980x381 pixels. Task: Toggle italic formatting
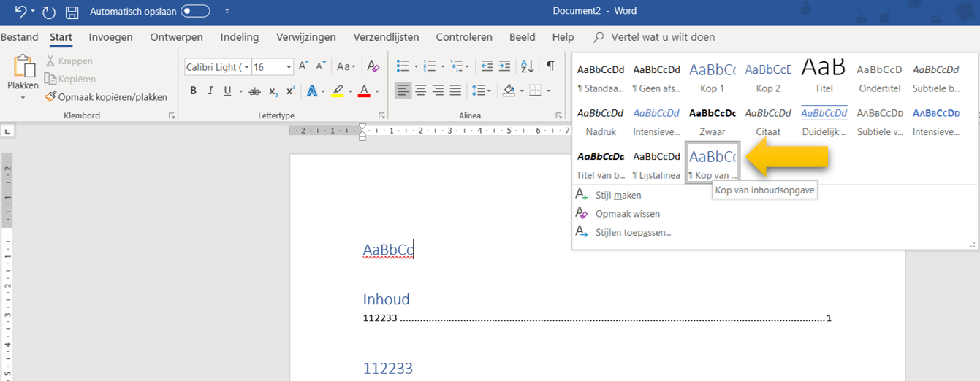210,91
